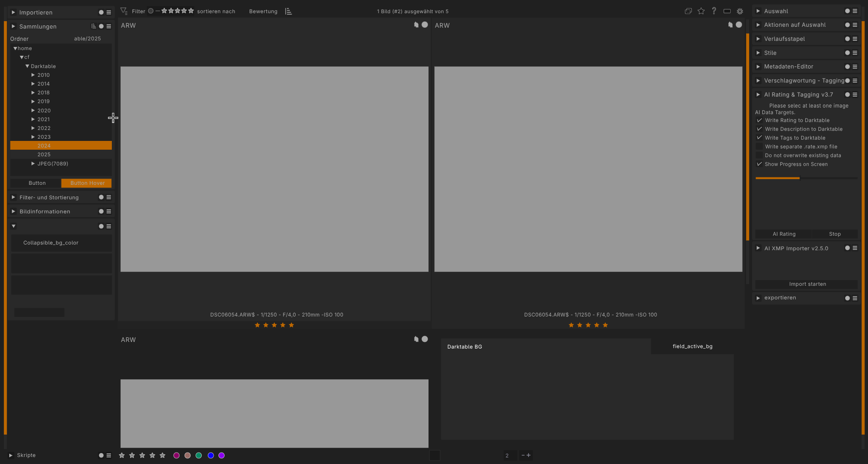Click the Import starten button
This screenshot has width=868, height=464.
click(x=807, y=284)
